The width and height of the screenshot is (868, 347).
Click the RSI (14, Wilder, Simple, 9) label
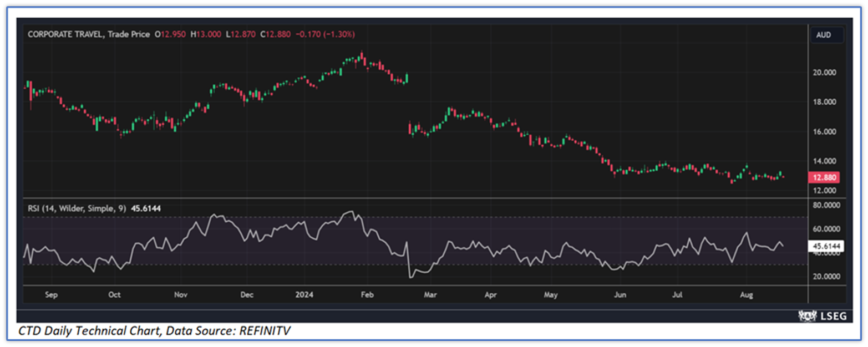pos(77,208)
